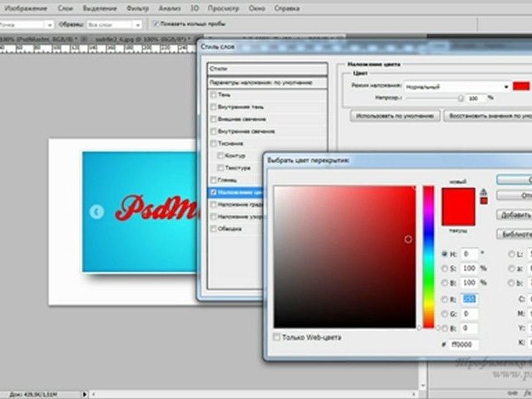The height and width of the screenshot is (399, 532).
Task: Click the out-of-gamut warning triangle icon
Action: tap(484, 192)
